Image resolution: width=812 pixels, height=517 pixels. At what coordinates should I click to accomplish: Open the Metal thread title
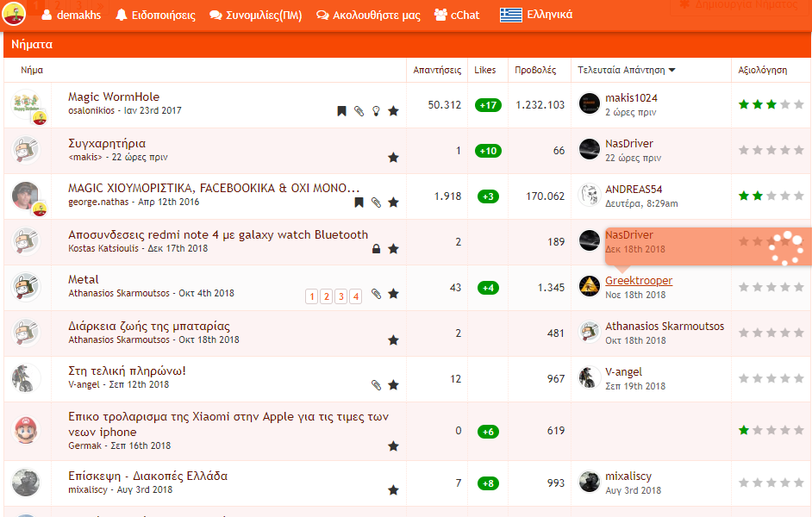click(84, 279)
